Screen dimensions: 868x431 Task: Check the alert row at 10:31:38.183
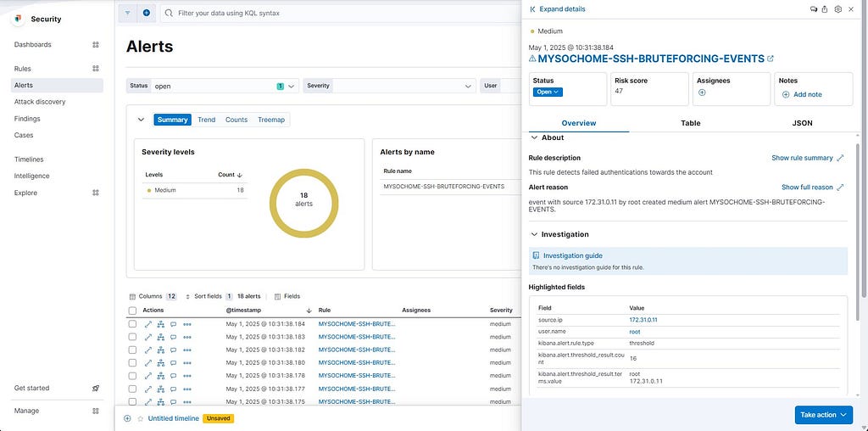pyautogui.click(x=132, y=337)
